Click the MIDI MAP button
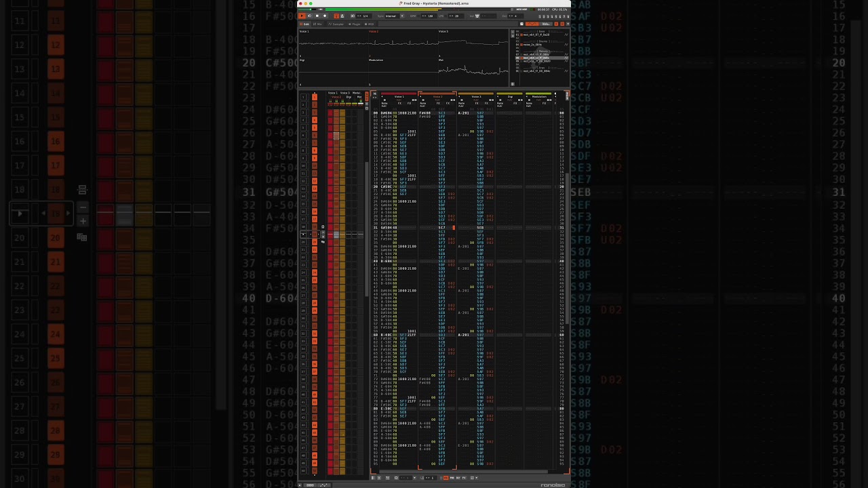This screenshot has width=868, height=488. pyautogui.click(x=522, y=9)
